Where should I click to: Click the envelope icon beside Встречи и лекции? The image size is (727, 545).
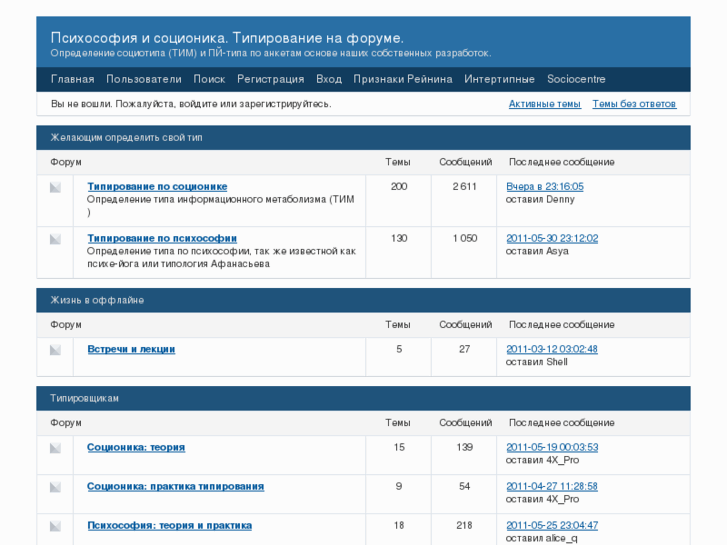point(55,350)
